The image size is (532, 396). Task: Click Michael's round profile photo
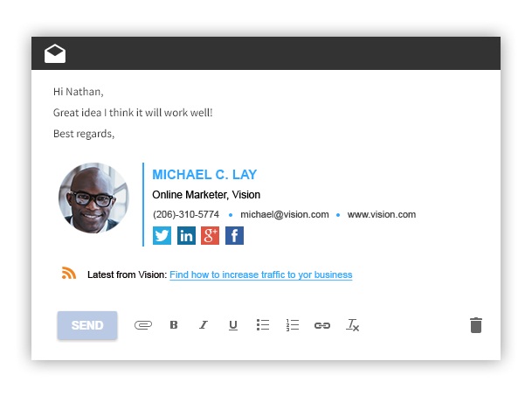[x=94, y=198]
